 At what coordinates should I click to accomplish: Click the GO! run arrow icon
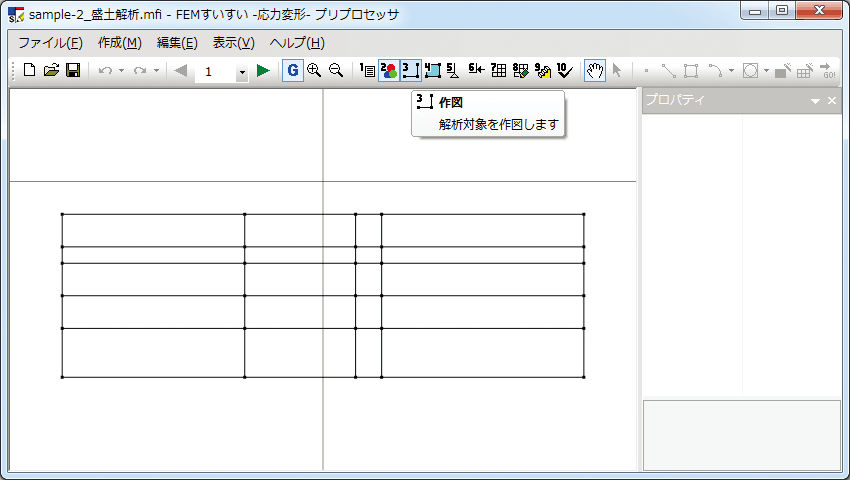pos(827,71)
